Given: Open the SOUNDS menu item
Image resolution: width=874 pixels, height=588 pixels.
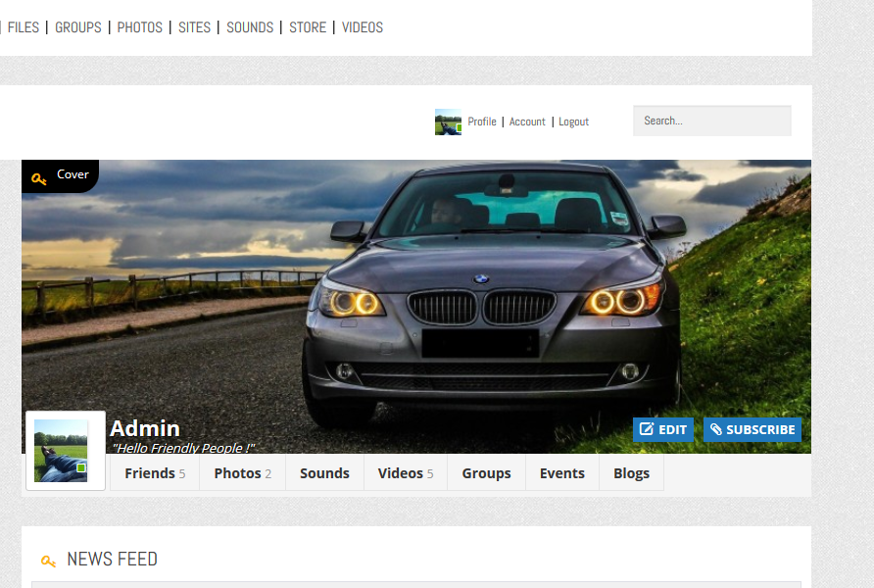Looking at the screenshot, I should coord(250,27).
